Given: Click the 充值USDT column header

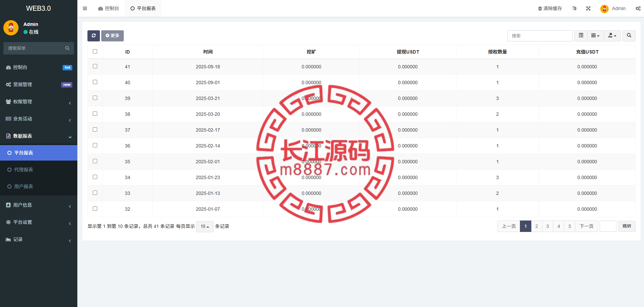Looking at the screenshot, I should tap(587, 52).
